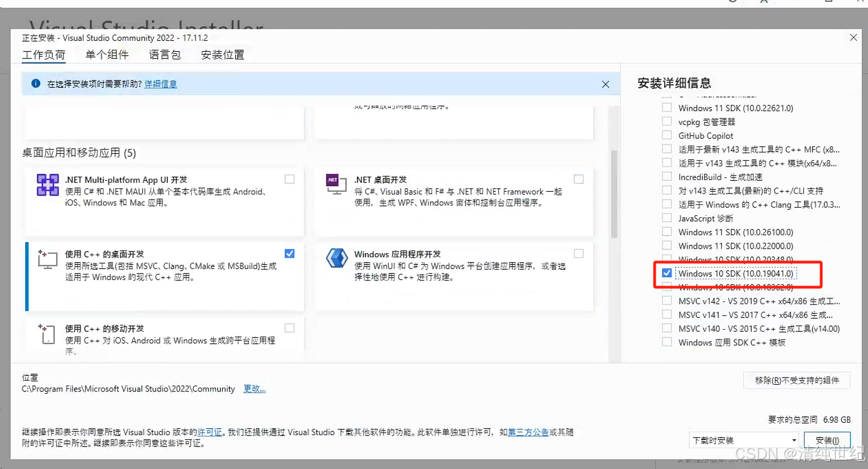Click the blue info icon in help banner
The height and width of the screenshot is (469, 868).
click(x=36, y=84)
